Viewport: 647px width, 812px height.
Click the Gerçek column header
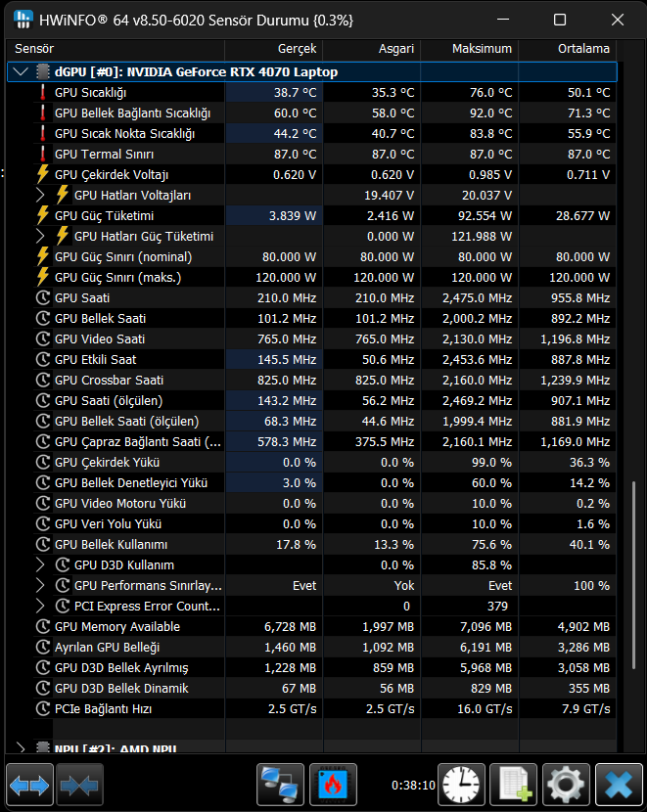click(274, 49)
